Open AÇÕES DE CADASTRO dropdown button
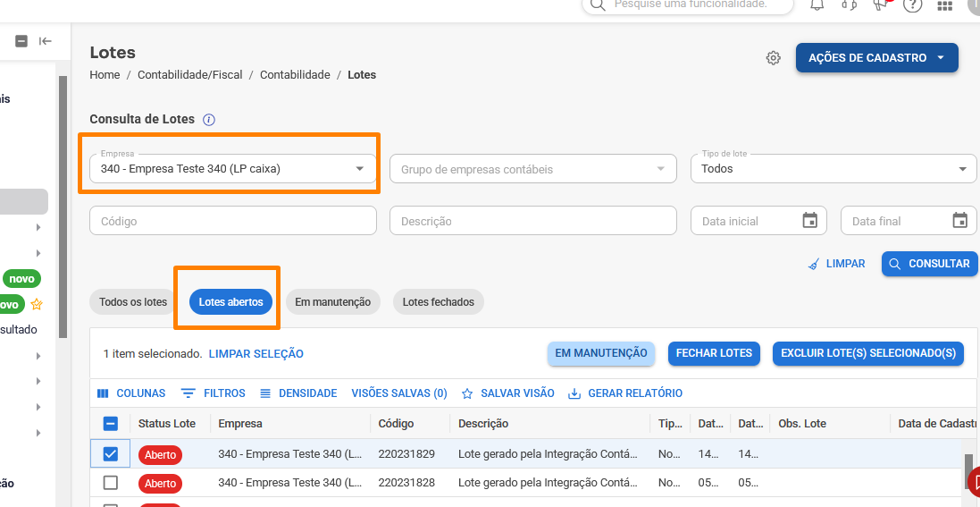 click(x=877, y=57)
